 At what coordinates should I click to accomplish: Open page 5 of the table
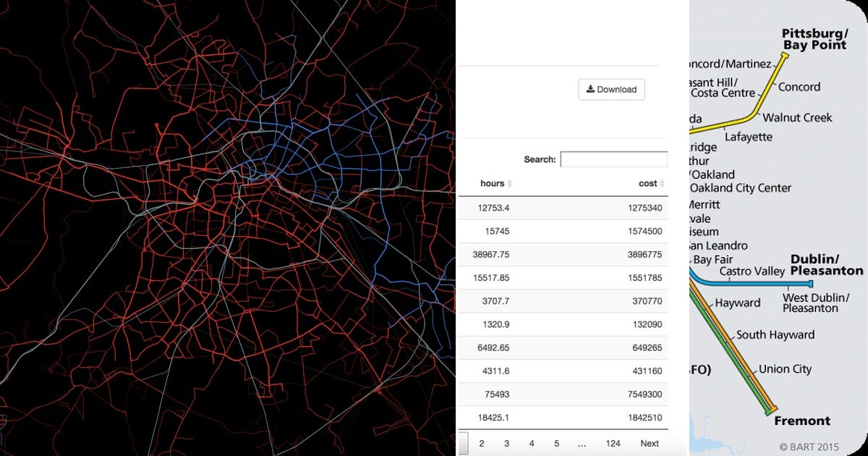coord(556,443)
